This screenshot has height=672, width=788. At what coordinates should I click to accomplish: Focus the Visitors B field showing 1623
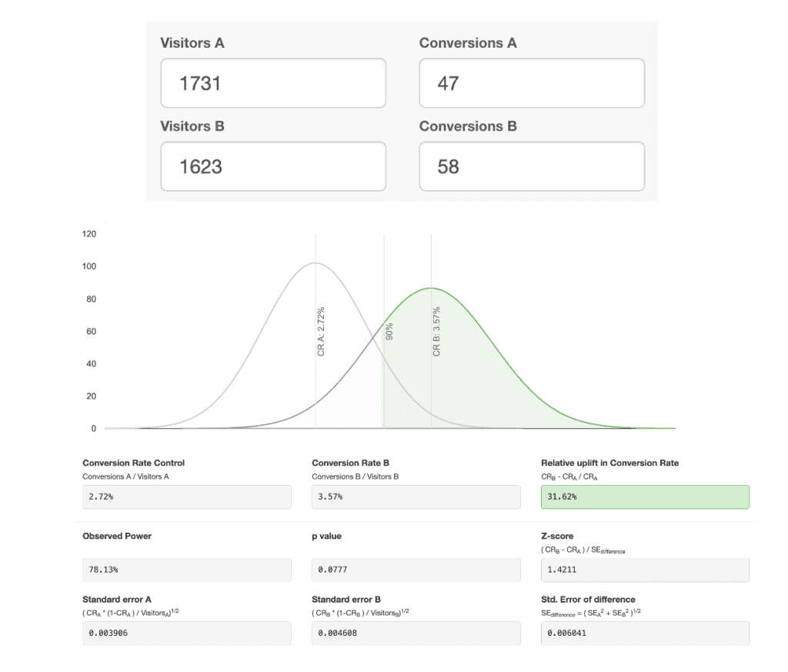(x=273, y=166)
